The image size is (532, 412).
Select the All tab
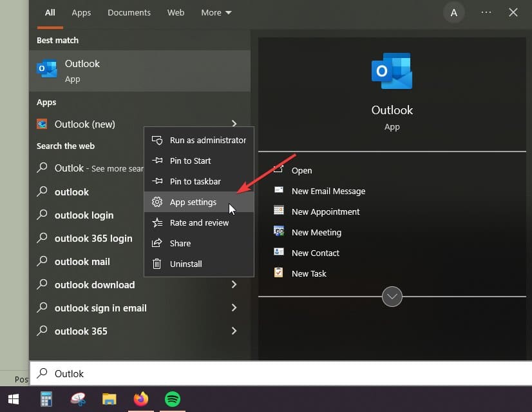[x=50, y=12]
